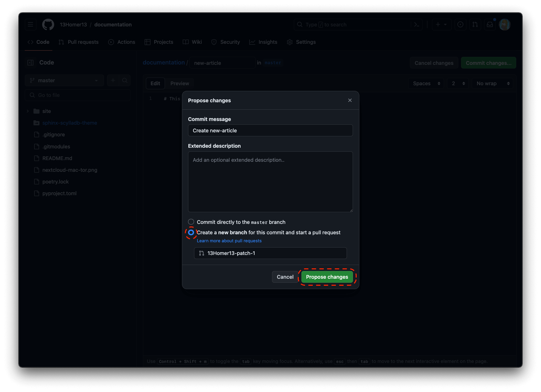The height and width of the screenshot is (392, 541).
Task: Open Learn more about pull requests link
Action: [229, 241]
